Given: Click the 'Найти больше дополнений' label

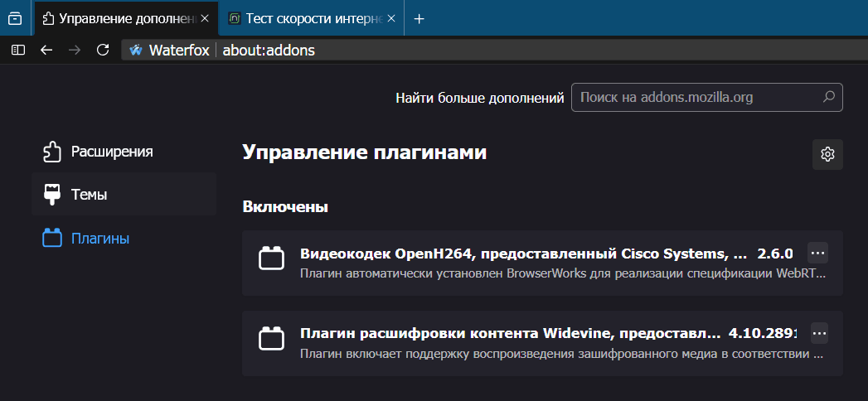Looking at the screenshot, I should 480,98.
